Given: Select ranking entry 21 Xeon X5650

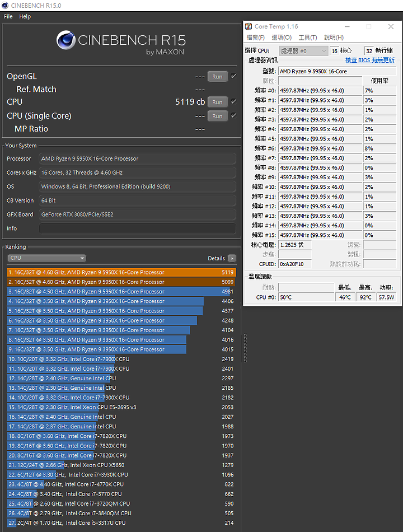Looking at the screenshot, I should click(x=121, y=465).
